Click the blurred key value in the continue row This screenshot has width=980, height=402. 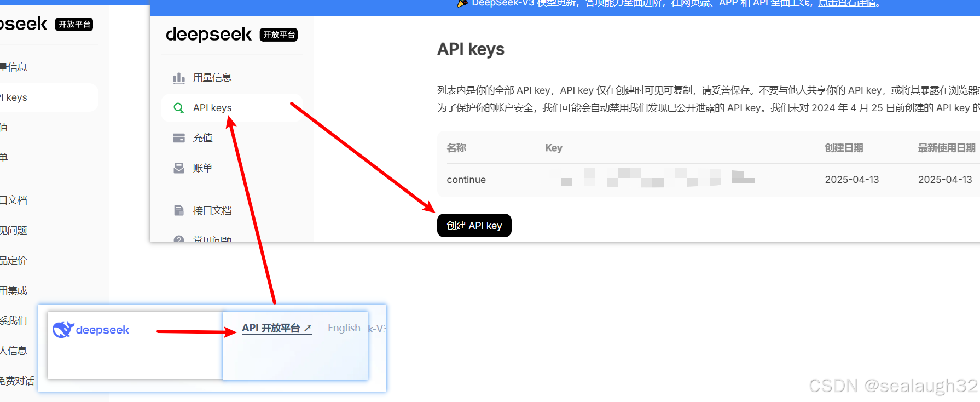(654, 178)
